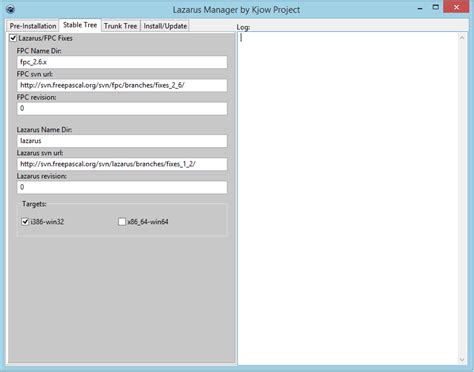Screen dimensions: 474x372
Task: Open the Pre-Installation tab
Action: coord(33,26)
